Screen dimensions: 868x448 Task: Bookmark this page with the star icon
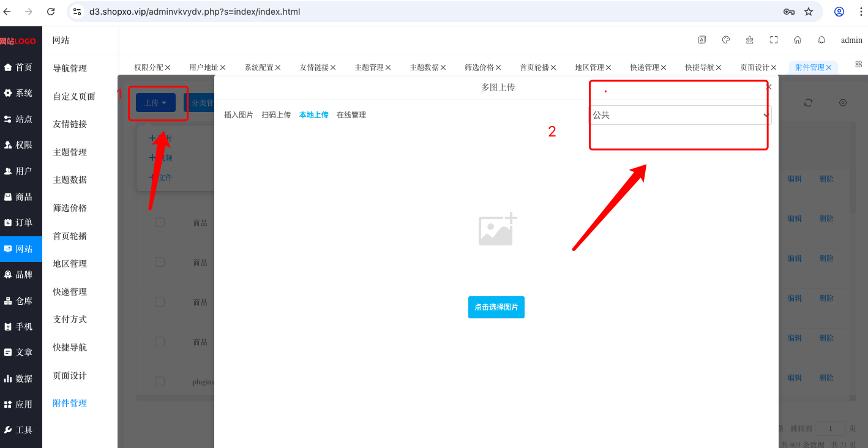(x=809, y=12)
